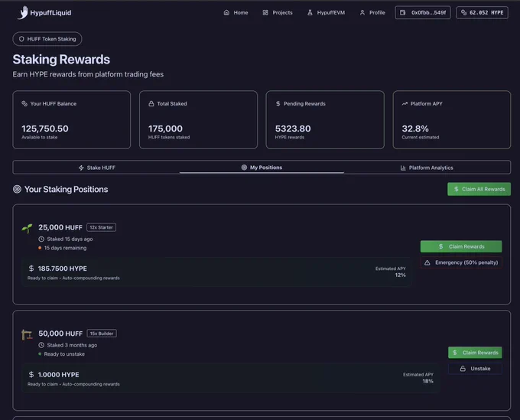Click the clock icon beside Staked 15 days ago

[41, 239]
